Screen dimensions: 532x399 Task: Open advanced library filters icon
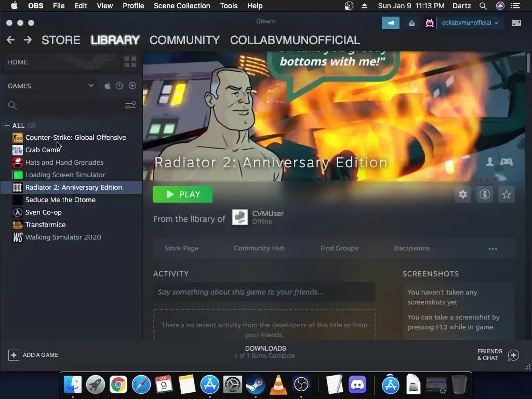tap(130, 105)
